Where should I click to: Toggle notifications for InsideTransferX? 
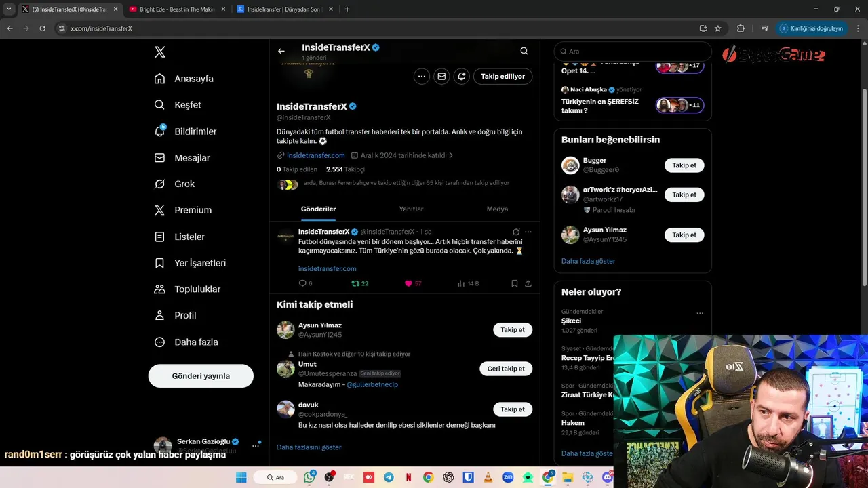tap(462, 77)
